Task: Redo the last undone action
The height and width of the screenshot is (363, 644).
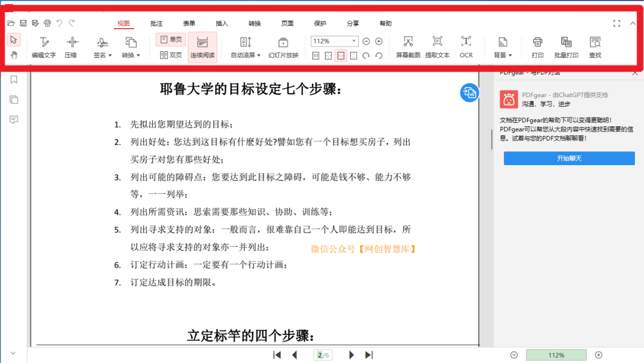Action: tap(72, 23)
